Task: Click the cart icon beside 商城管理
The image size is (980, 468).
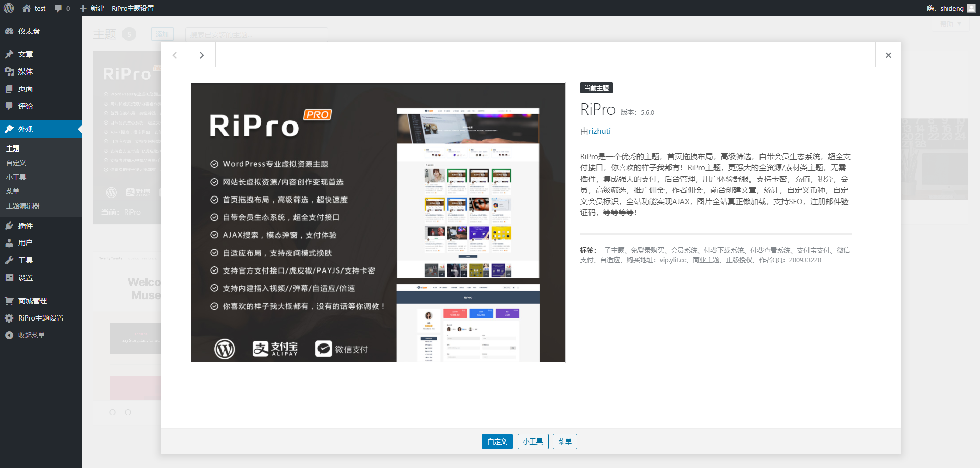Action: click(9, 301)
